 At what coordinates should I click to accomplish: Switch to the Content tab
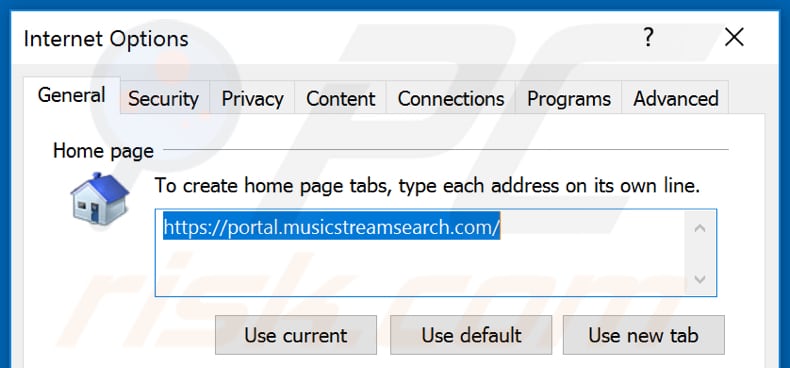pyautogui.click(x=341, y=98)
